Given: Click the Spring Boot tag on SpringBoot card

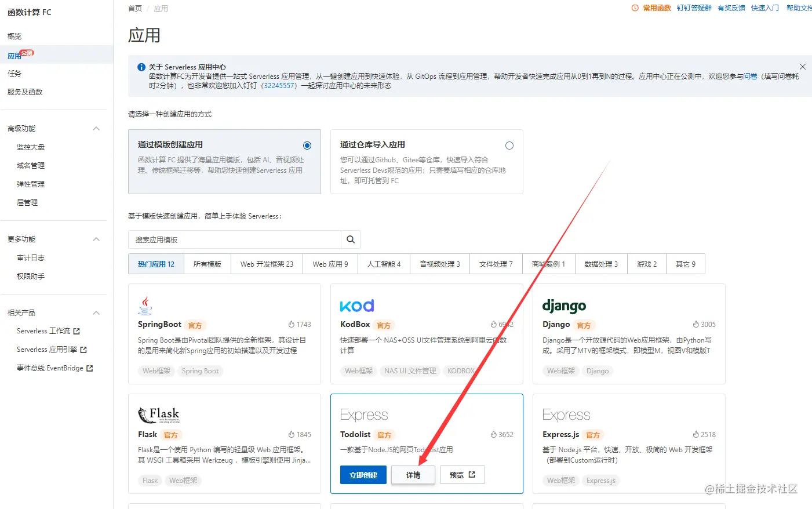Looking at the screenshot, I should tap(200, 371).
